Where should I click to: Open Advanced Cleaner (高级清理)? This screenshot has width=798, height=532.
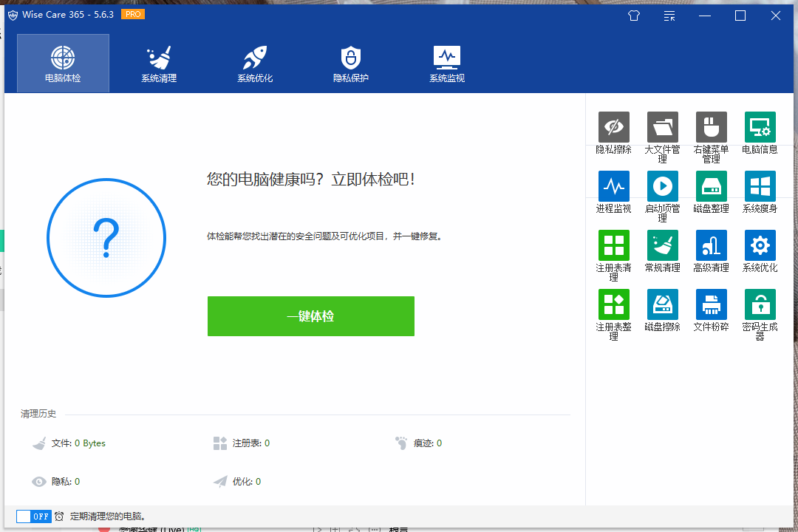click(710, 245)
